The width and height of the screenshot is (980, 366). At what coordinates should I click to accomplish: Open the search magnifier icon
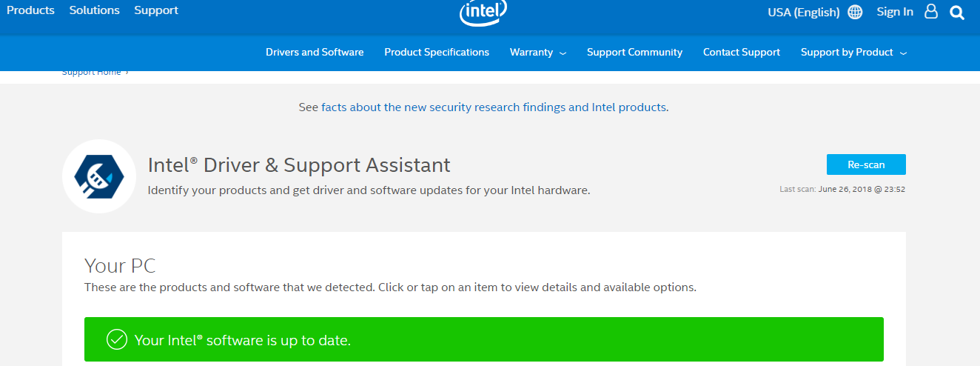957,13
